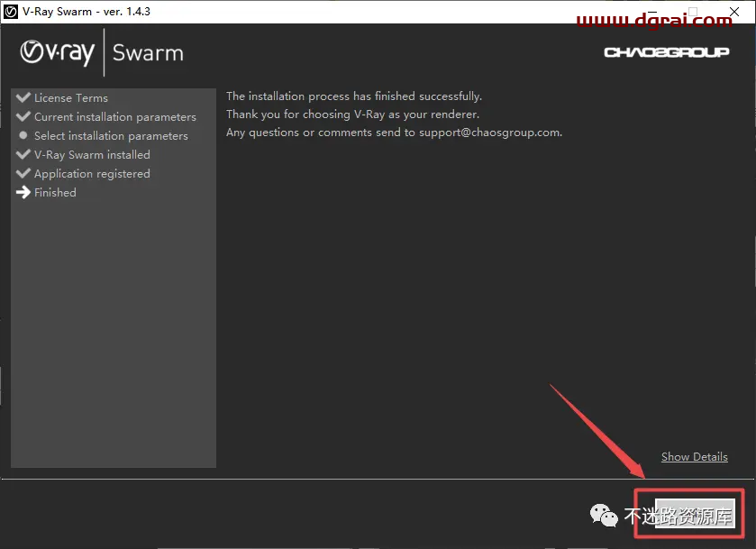Click the arrow icon beside Finished
Screen dimensions: 756x549
pyautogui.click(x=23, y=193)
